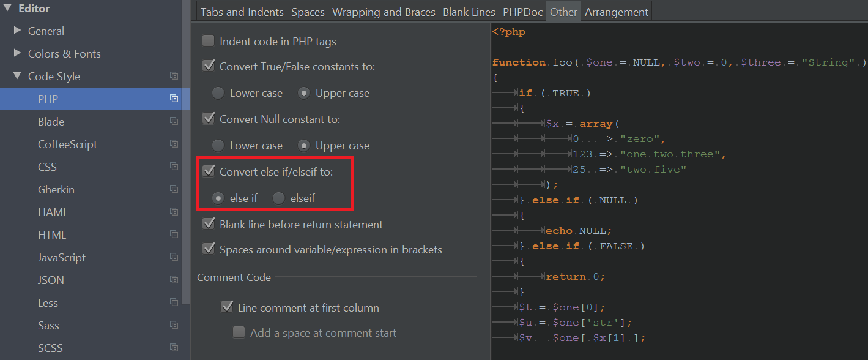The width and height of the screenshot is (868, 360).
Task: Expand the Colors & Fonts node
Action: (17, 53)
